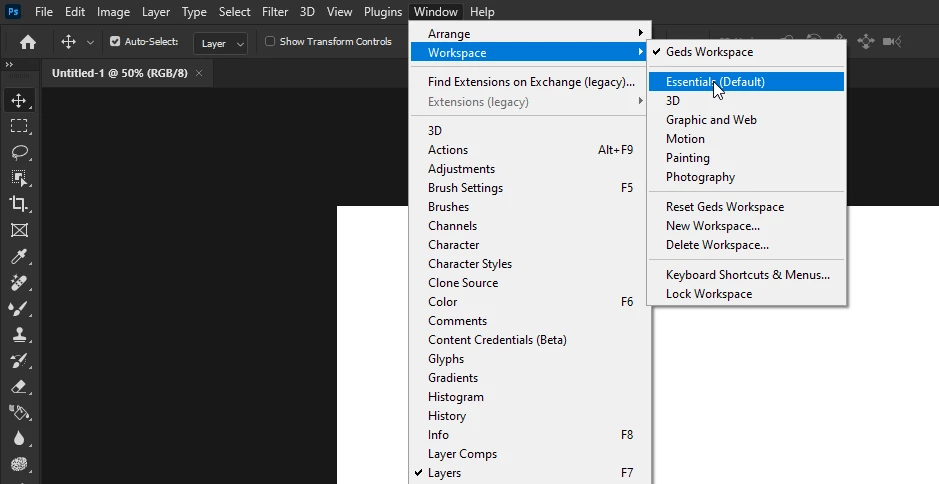Expand the Arrange submenu

coord(530,34)
